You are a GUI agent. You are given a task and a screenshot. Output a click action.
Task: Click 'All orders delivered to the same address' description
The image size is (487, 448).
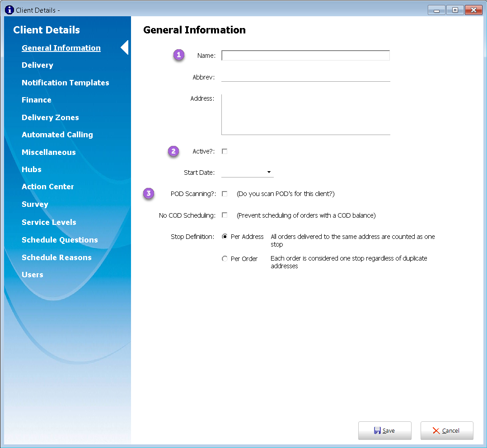[x=352, y=240]
